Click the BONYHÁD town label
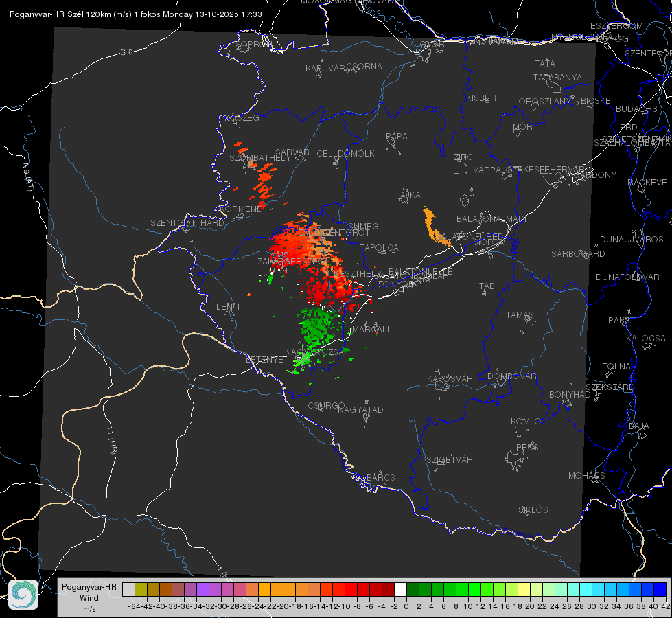 pyautogui.click(x=570, y=395)
